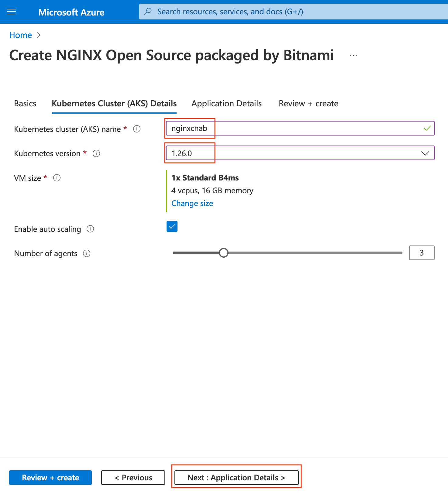Uncheck Enable auto scaling checkbox

click(x=172, y=226)
